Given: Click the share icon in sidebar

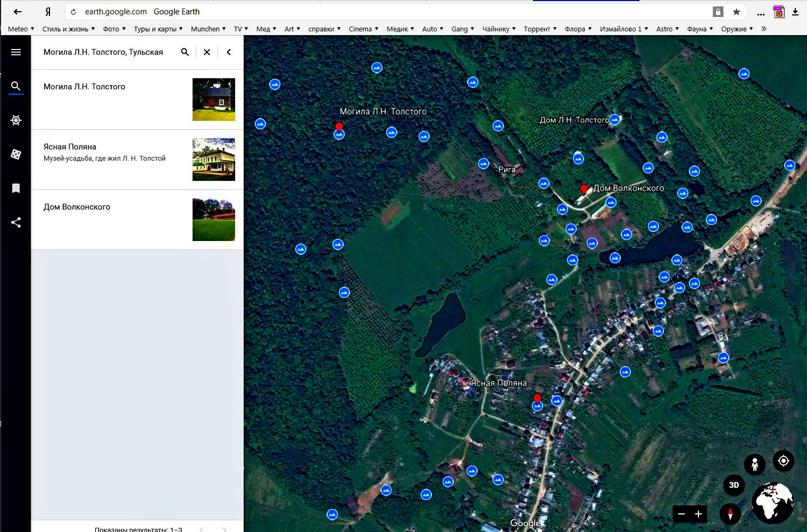Looking at the screenshot, I should pyautogui.click(x=16, y=222).
